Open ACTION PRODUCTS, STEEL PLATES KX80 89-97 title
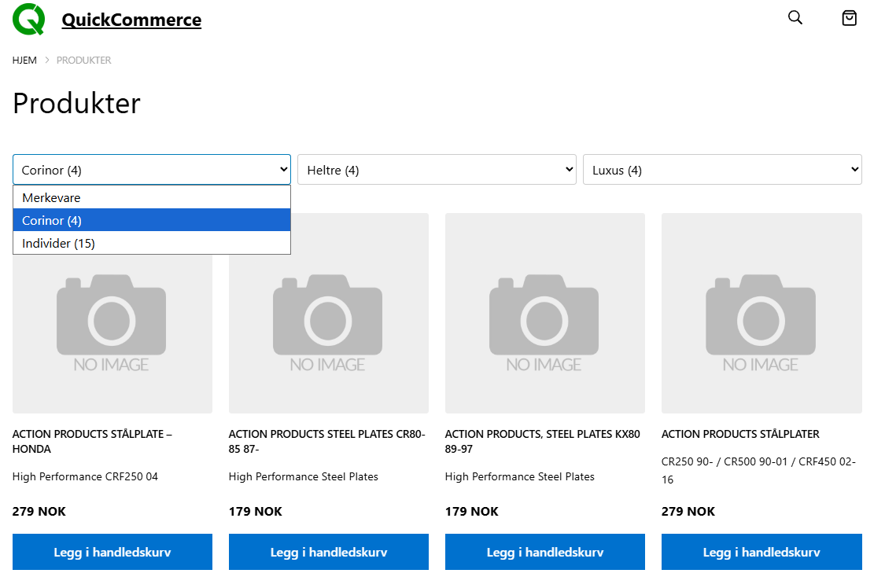Viewport: 874px width, 588px height. pos(542,442)
